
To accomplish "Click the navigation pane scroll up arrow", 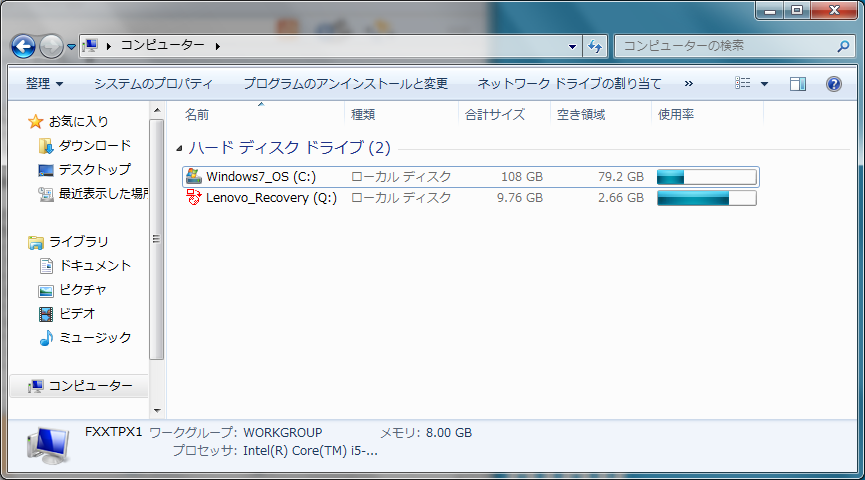I will point(157,110).
